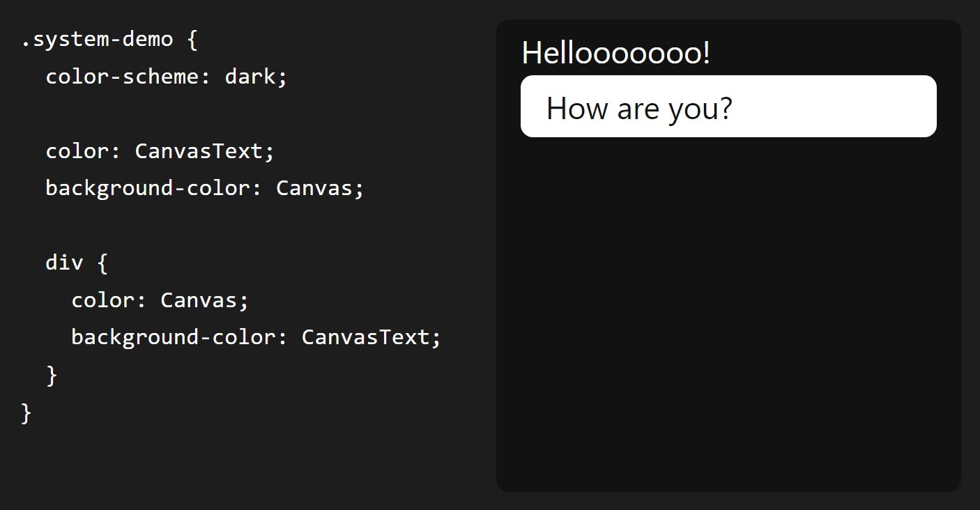Image resolution: width=980 pixels, height=510 pixels.
Task: Click the final closing brace of .system-demo
Action: [x=26, y=413]
